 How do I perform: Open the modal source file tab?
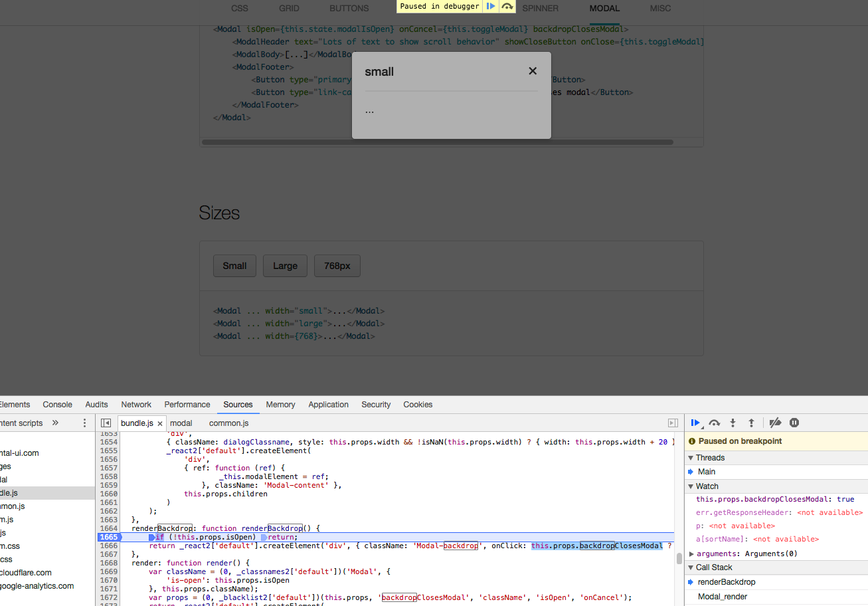click(x=181, y=423)
